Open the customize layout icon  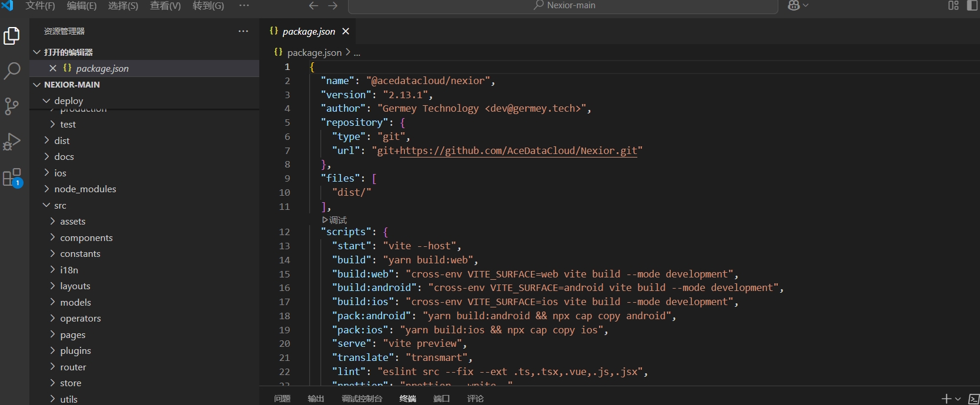coord(954,5)
